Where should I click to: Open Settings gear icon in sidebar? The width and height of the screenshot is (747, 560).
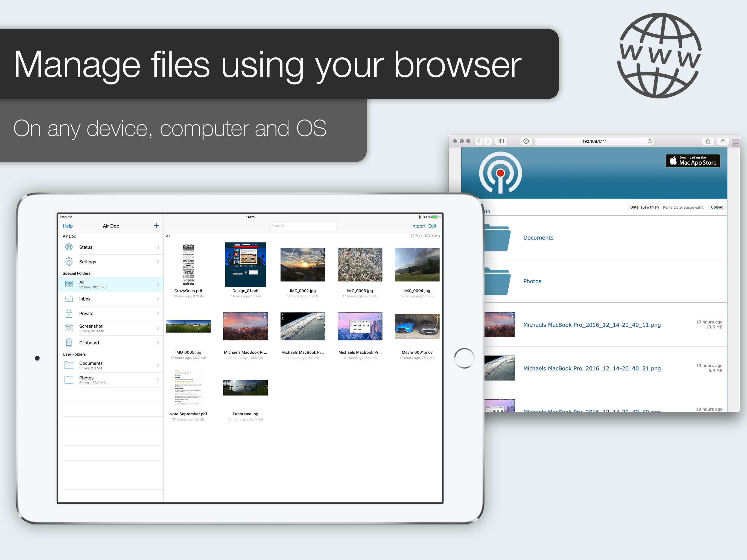(x=69, y=262)
